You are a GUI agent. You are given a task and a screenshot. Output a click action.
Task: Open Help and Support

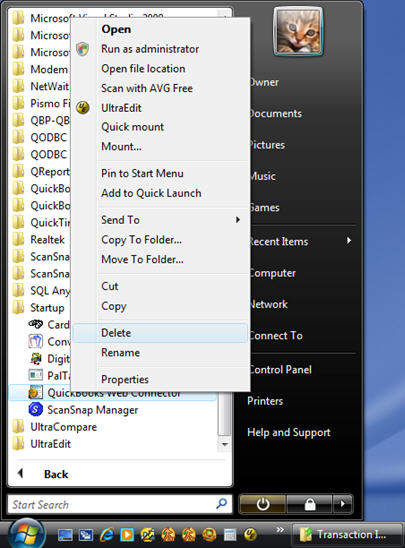[x=289, y=432]
